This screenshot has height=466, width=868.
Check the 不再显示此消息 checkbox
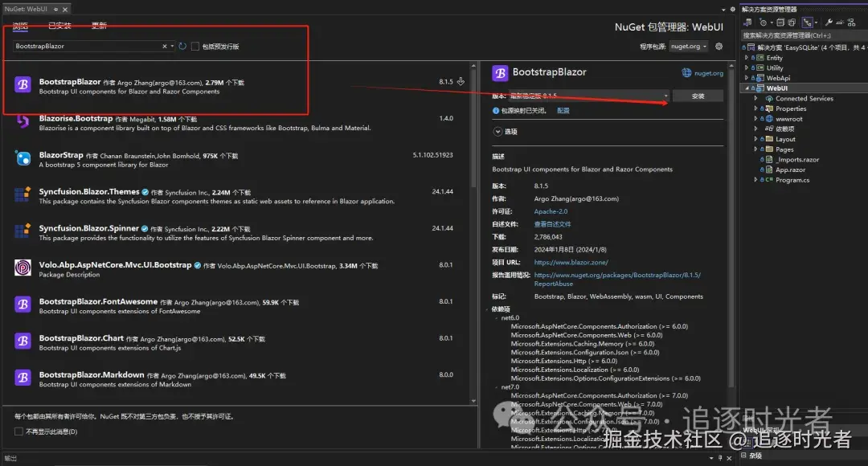click(x=18, y=431)
